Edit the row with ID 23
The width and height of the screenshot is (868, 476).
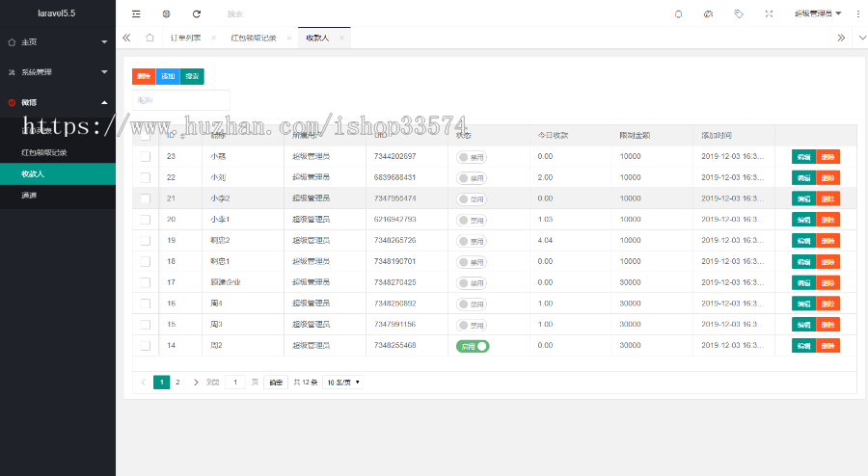pyautogui.click(x=803, y=157)
